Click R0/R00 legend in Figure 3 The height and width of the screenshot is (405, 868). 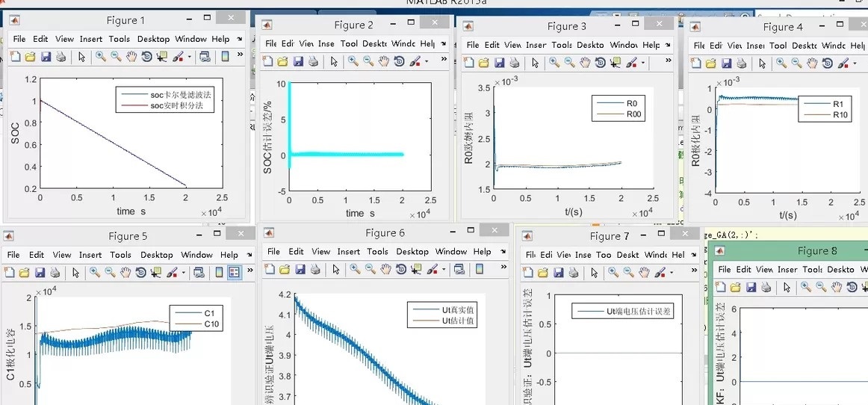pyautogui.click(x=617, y=108)
